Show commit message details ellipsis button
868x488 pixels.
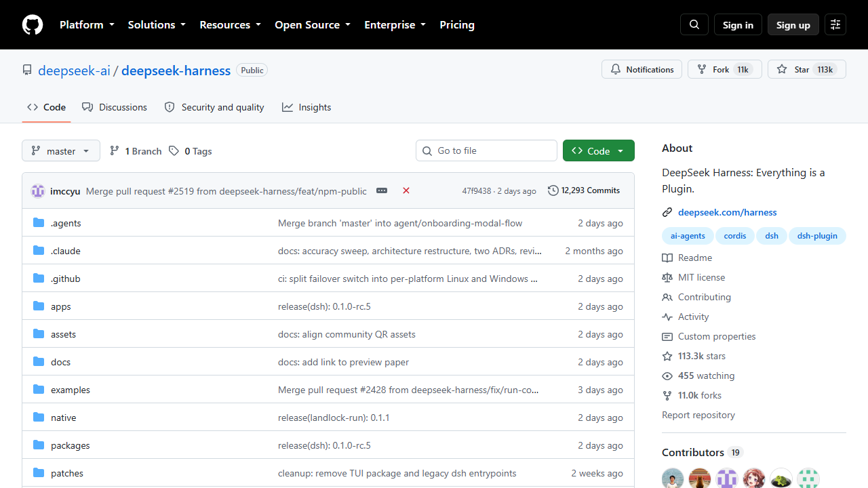click(x=382, y=190)
